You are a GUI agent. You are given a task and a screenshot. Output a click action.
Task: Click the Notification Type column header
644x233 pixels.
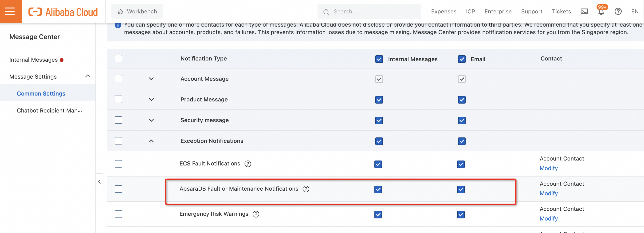(204, 59)
